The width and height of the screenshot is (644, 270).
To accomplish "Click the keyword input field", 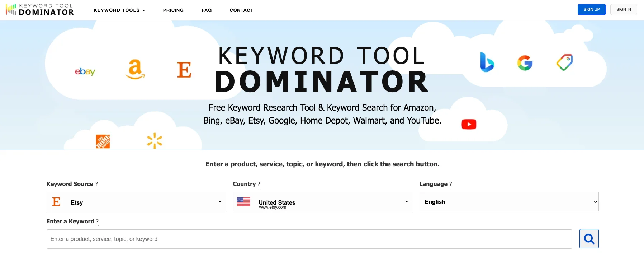I will click(309, 239).
